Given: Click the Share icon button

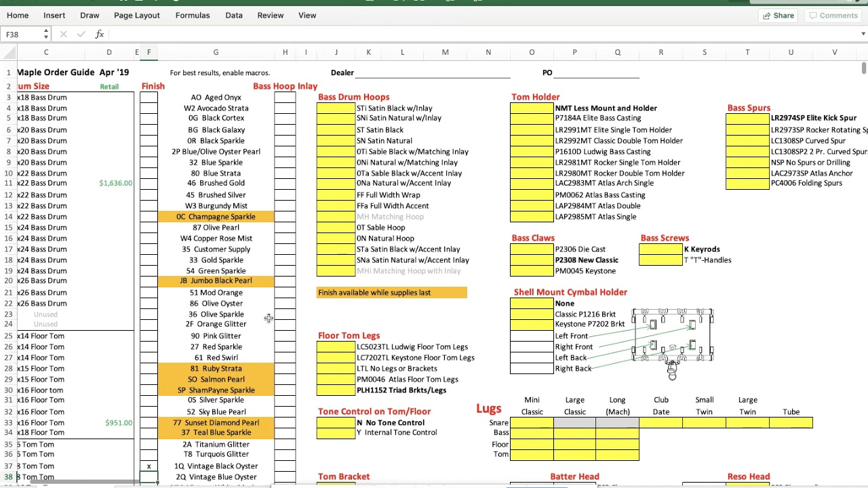Looking at the screenshot, I should [778, 16].
